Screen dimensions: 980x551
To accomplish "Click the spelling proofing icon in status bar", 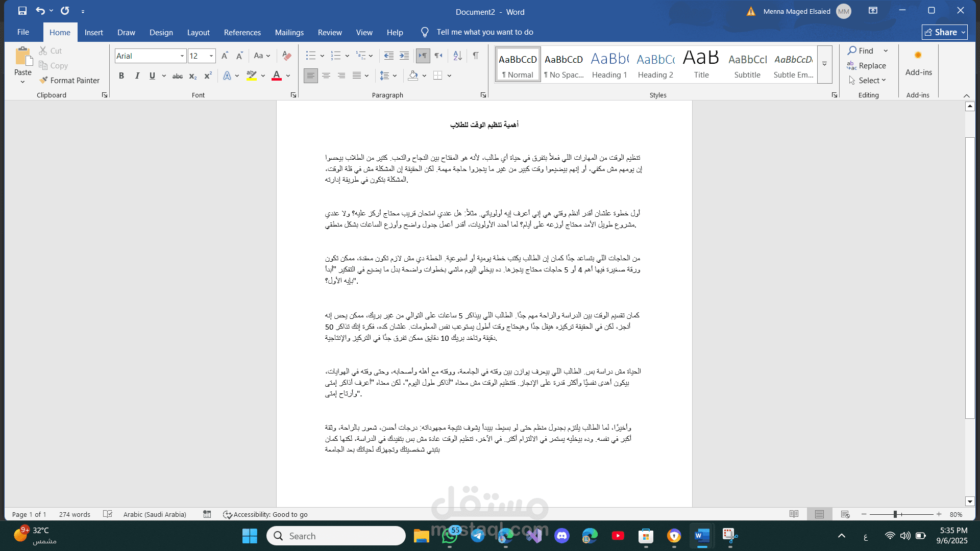I will click(107, 514).
